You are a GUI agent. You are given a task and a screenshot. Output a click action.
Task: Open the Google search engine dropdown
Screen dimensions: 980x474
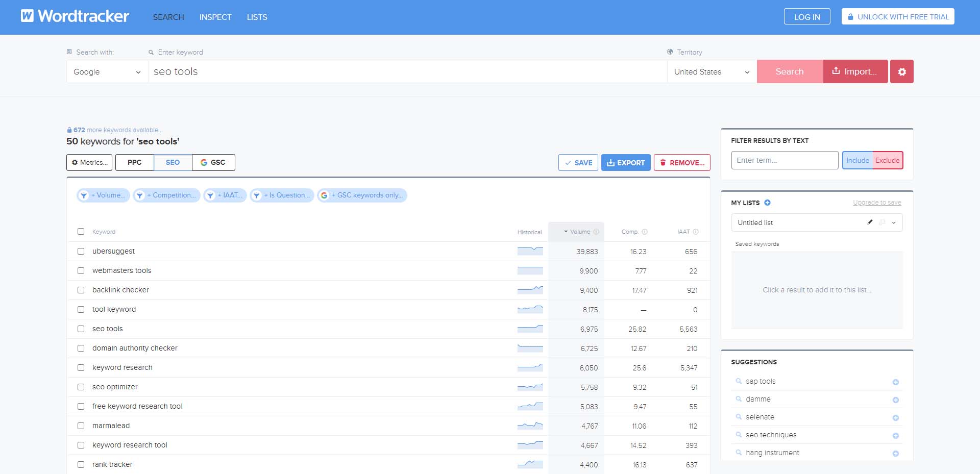107,71
